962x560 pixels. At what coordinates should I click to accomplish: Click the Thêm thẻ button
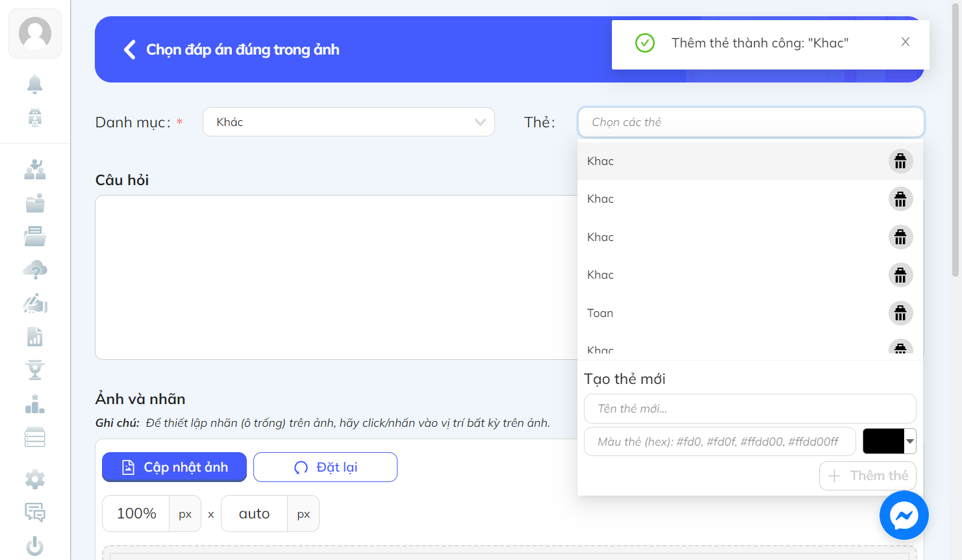pyautogui.click(x=867, y=476)
